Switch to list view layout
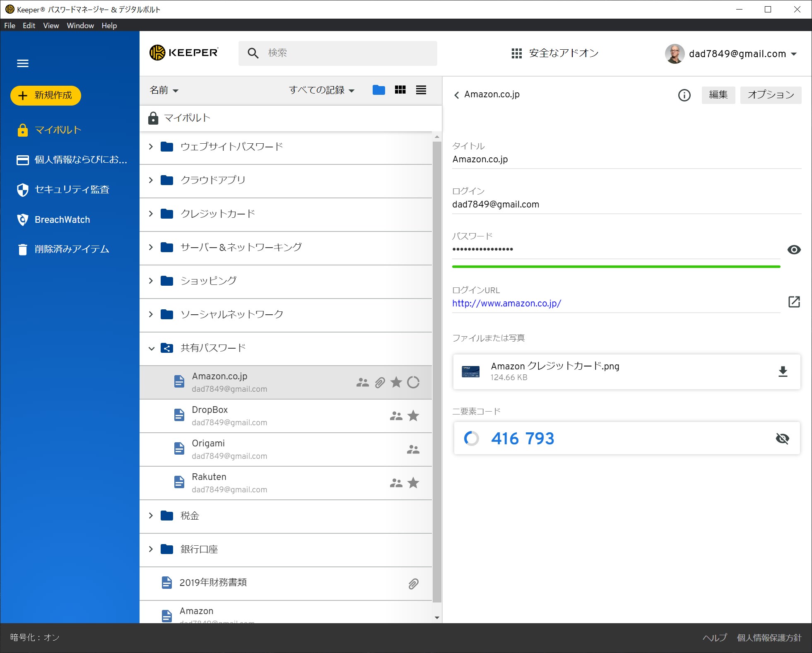Screen dimensions: 812x653 tap(421, 90)
